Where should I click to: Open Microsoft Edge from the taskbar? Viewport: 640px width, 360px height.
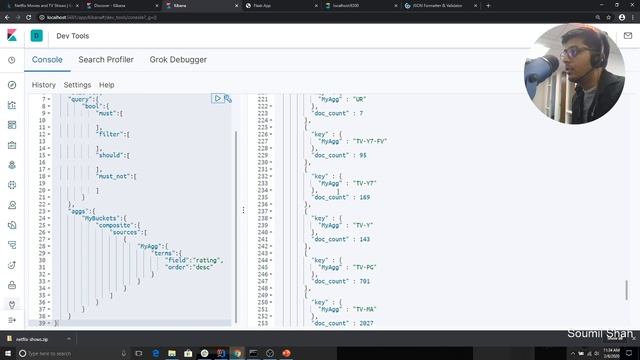tap(156, 353)
